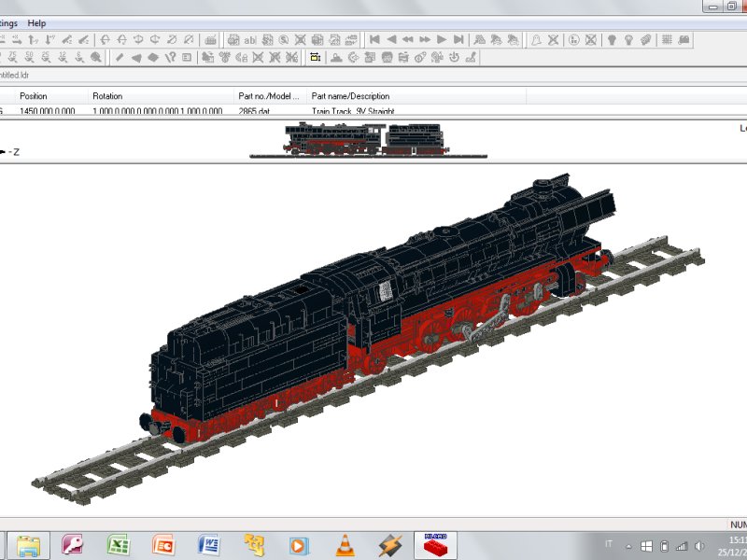Viewport: 747px width, 560px height.
Task: Advance to the next building step
Action: pyautogui.click(x=440, y=39)
